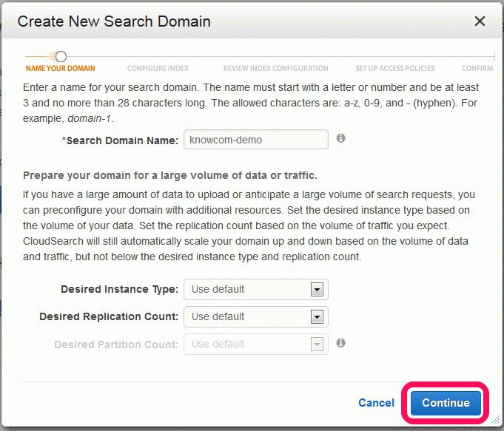Click the info icon beside Desired Partition Count

pyautogui.click(x=340, y=343)
